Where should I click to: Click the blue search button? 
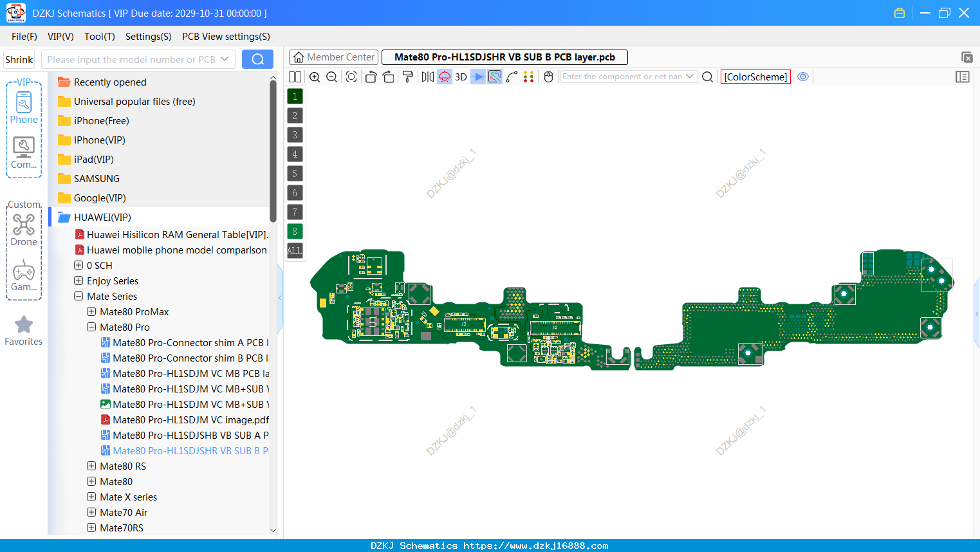tap(257, 59)
